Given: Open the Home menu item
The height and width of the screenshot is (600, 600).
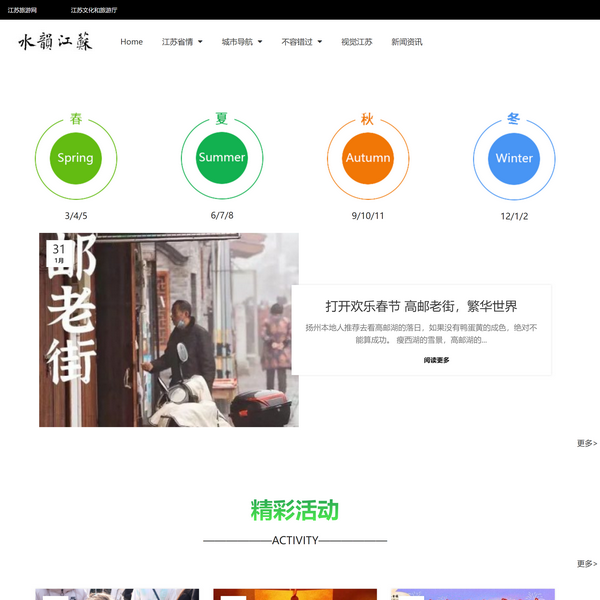Looking at the screenshot, I should click(131, 42).
